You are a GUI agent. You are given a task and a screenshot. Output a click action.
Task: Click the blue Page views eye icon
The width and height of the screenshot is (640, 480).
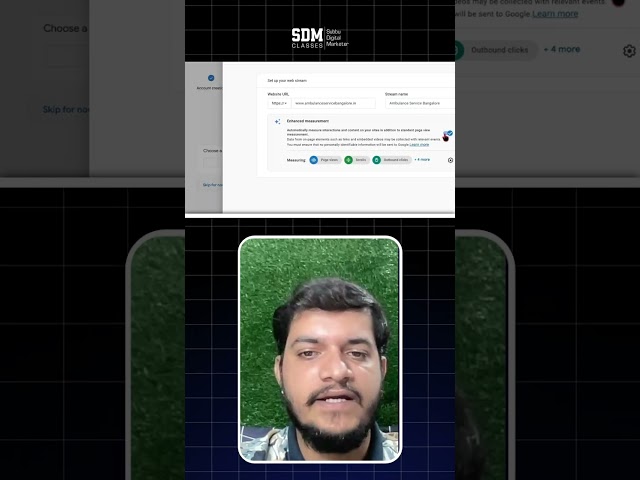click(x=313, y=160)
